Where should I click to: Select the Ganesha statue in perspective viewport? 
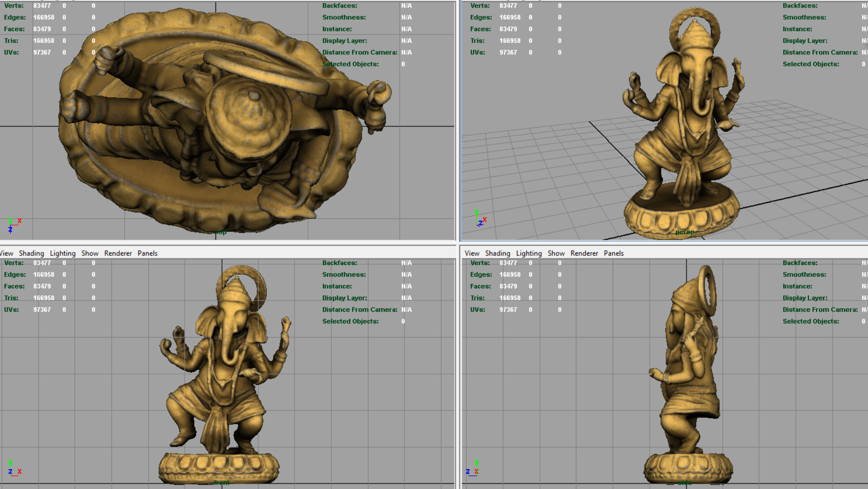click(682, 124)
